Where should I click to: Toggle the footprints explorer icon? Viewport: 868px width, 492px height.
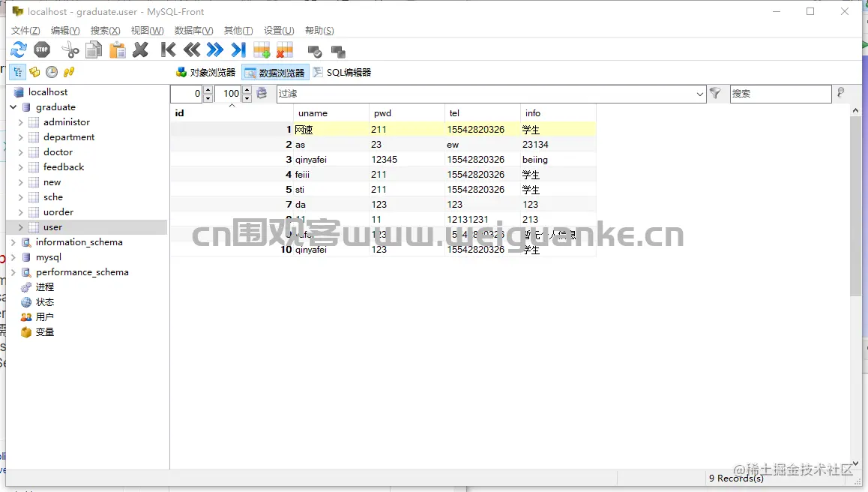click(x=69, y=72)
